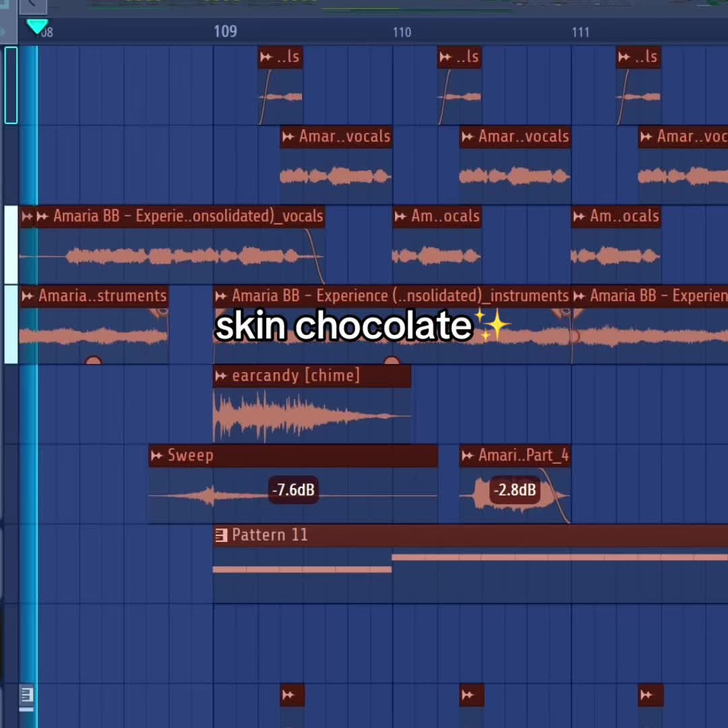Select the white track strip of the vocals track
This screenshot has width=728, height=728.
coord(11,245)
